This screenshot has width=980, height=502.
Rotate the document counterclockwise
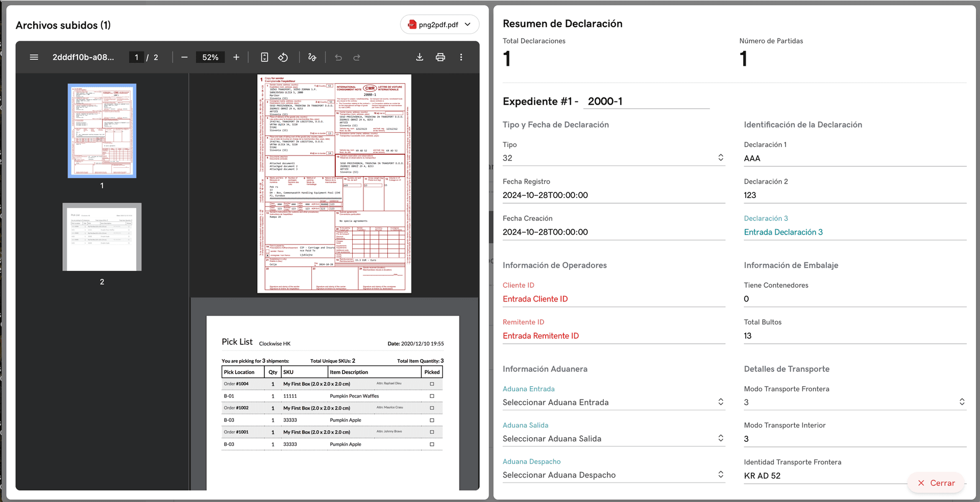click(x=283, y=57)
